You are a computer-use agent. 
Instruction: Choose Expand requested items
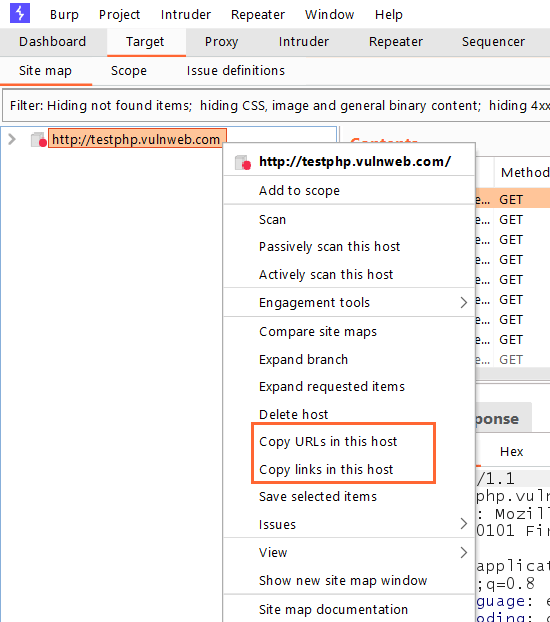pyautogui.click(x=349, y=387)
